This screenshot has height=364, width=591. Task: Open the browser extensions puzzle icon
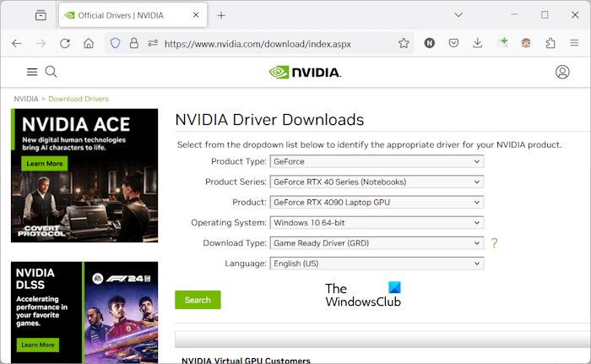[x=550, y=43]
